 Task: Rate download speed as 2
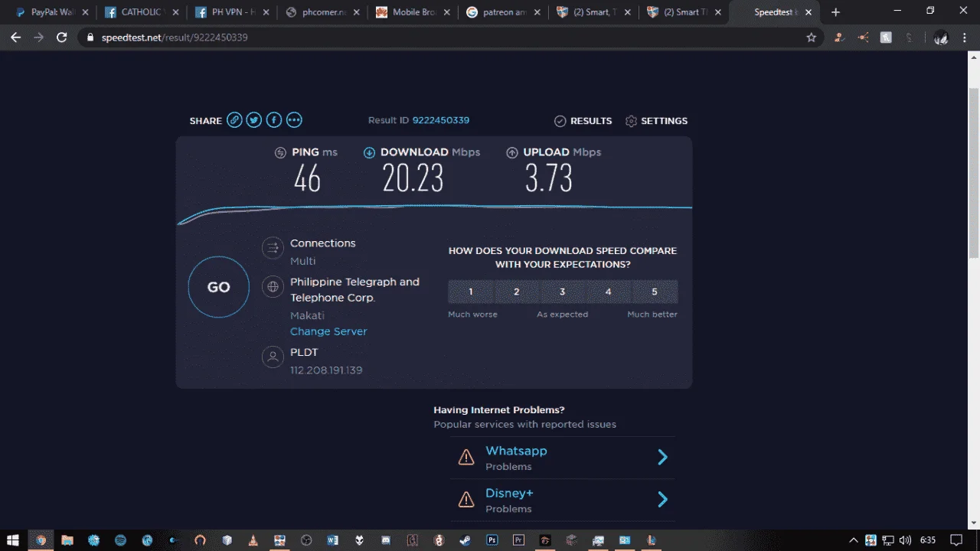click(517, 292)
